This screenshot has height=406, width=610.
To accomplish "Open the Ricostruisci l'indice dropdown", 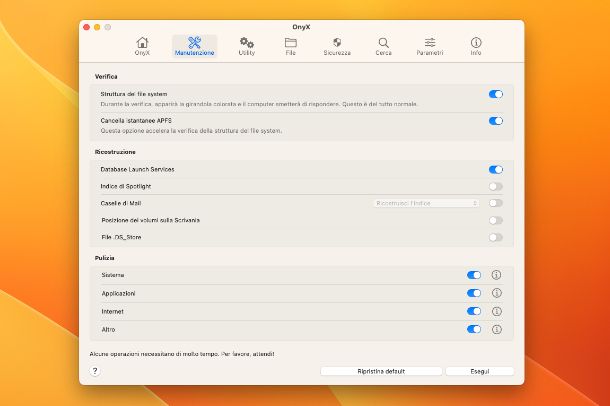I will pos(426,203).
